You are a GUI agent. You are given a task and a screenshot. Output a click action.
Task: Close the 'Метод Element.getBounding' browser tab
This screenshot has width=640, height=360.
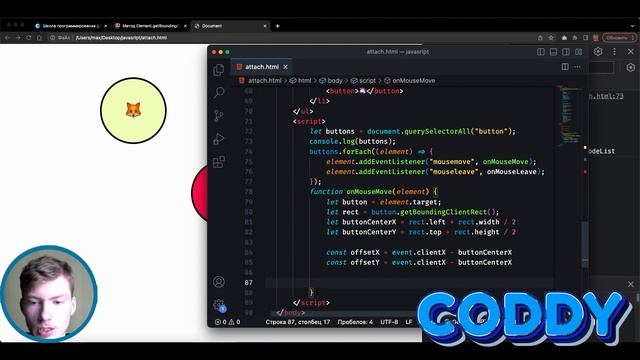click(x=185, y=26)
